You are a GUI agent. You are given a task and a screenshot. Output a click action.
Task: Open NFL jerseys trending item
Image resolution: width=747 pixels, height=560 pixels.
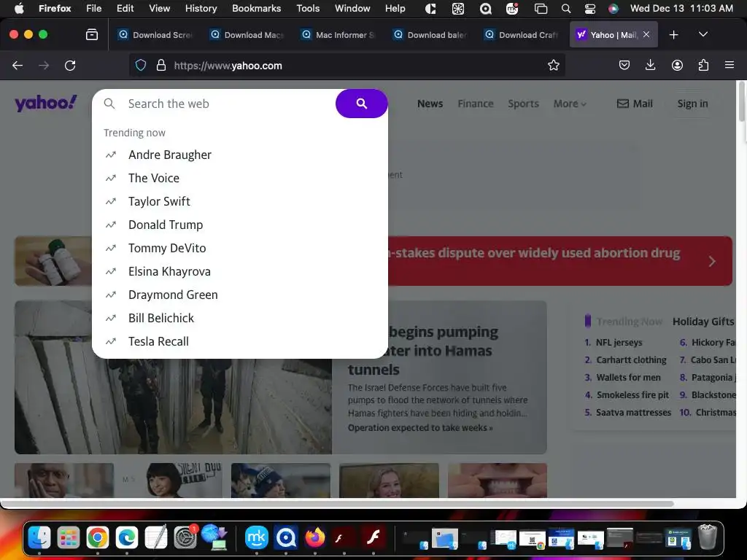(619, 343)
